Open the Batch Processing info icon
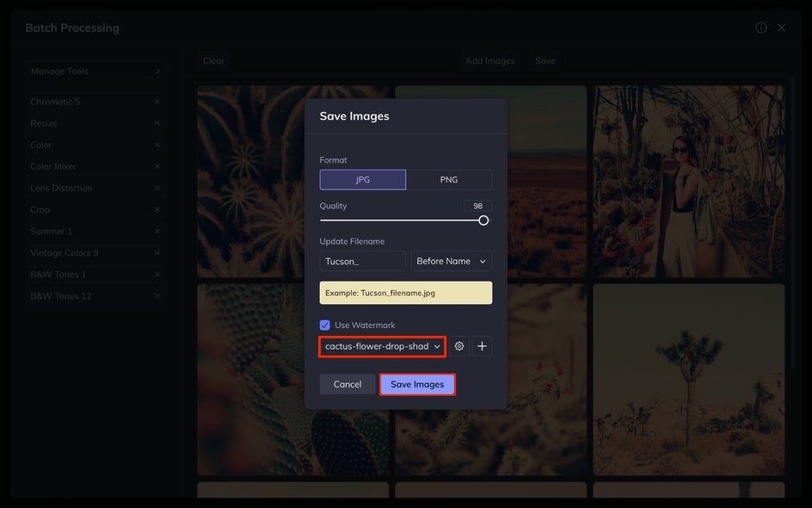Screen dimensions: 812x508 [x=760, y=28]
